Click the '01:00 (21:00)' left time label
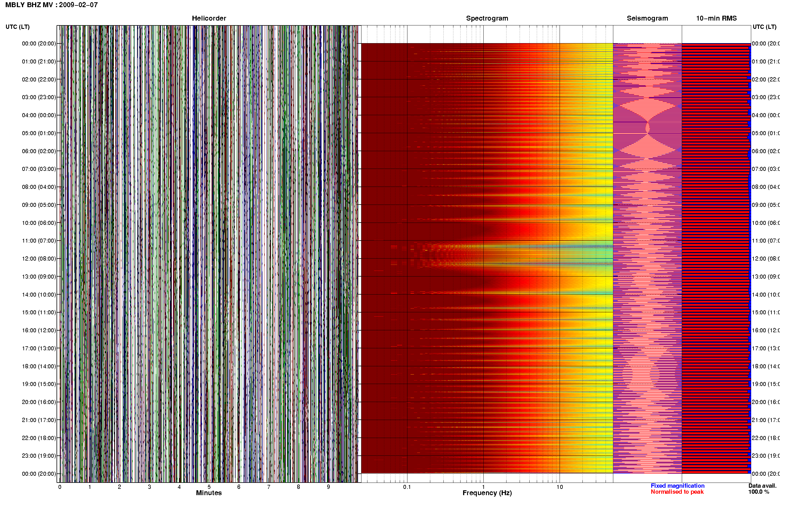This screenshot has height=508, width=812. pyautogui.click(x=39, y=61)
